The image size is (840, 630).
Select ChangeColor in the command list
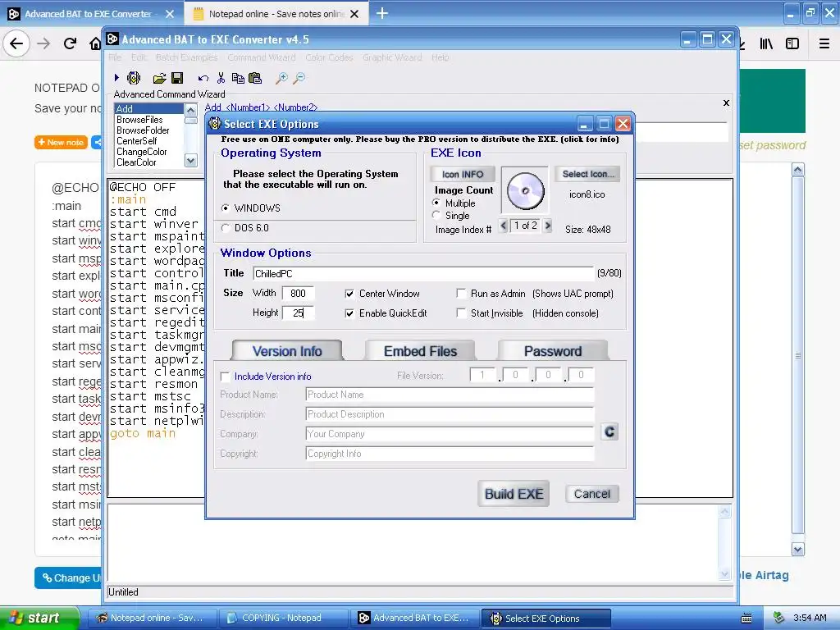pos(142,152)
